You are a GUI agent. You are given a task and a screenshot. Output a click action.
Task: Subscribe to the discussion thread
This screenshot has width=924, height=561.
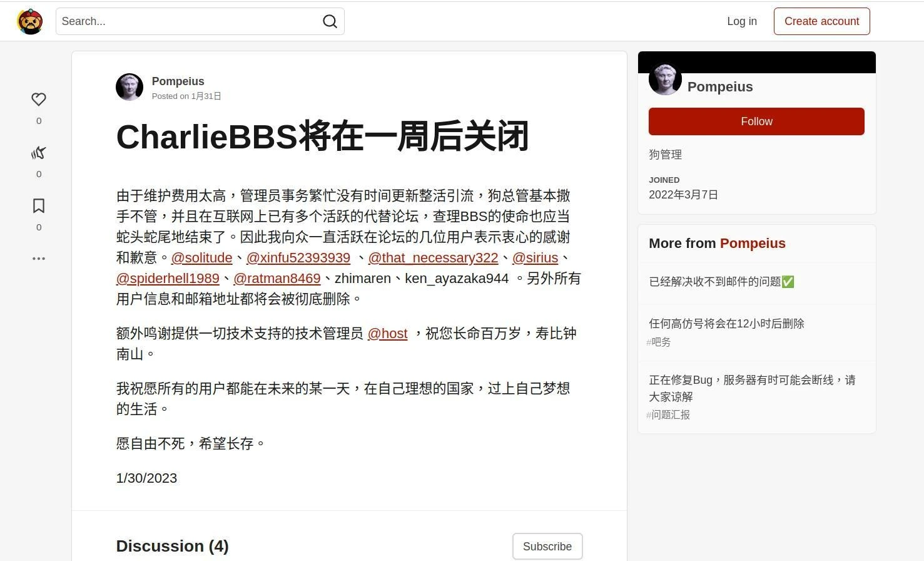[547, 547]
